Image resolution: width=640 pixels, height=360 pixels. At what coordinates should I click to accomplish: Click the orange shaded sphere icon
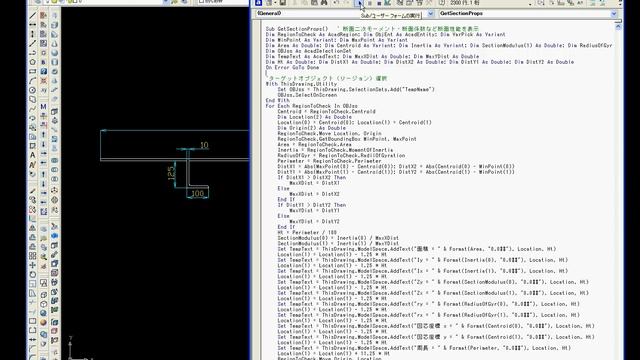(43, 322)
